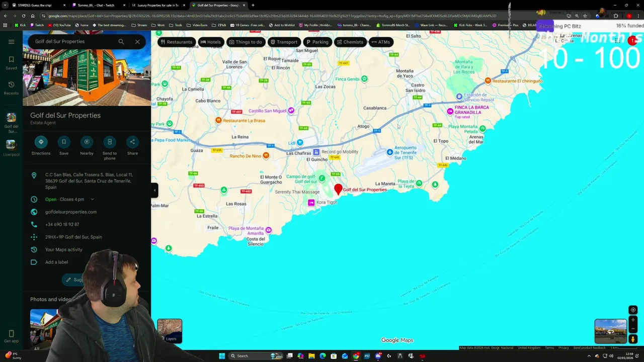Image resolution: width=644 pixels, height=362 pixels.
Task: Open the Saved places sidebar icon
Action: tap(11, 63)
